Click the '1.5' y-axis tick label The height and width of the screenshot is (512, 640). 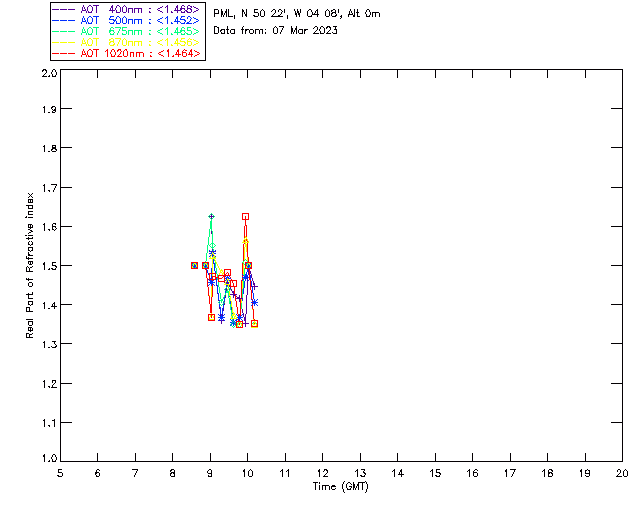pyautogui.click(x=49, y=266)
